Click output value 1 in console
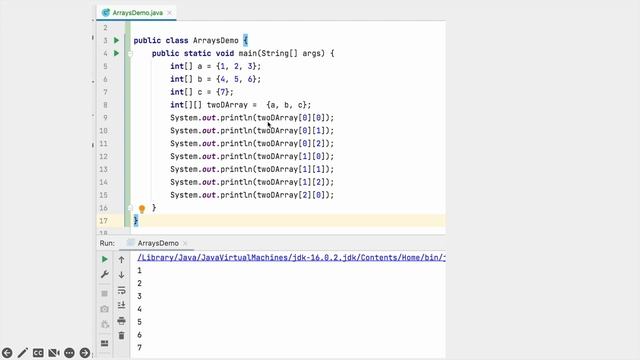 pyautogui.click(x=140, y=270)
